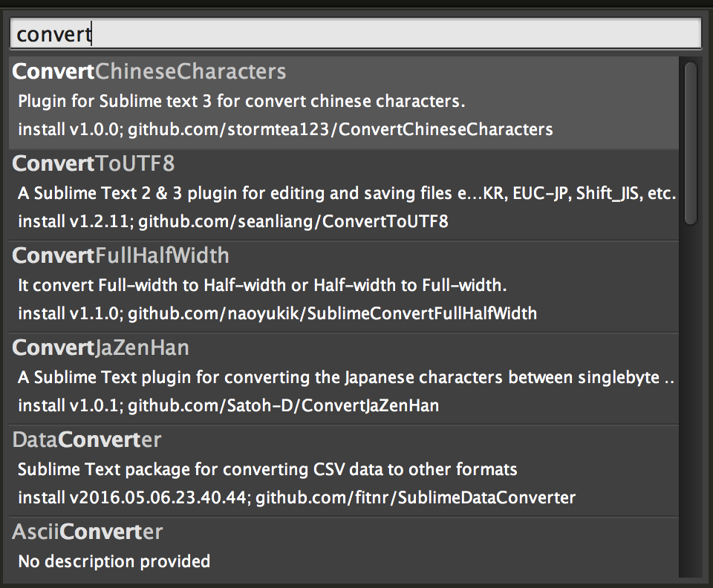Choose the ConvertToUTF8 package entry title
This screenshot has width=713, height=588.
point(94,163)
